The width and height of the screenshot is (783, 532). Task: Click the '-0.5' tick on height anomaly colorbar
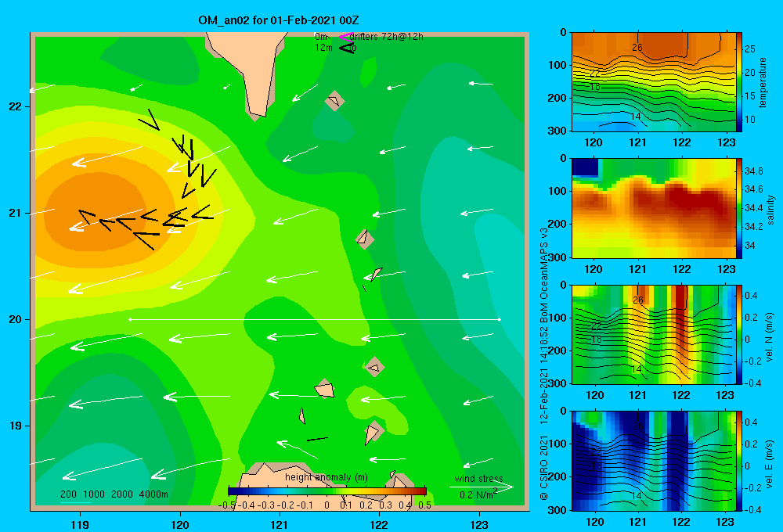click(227, 505)
